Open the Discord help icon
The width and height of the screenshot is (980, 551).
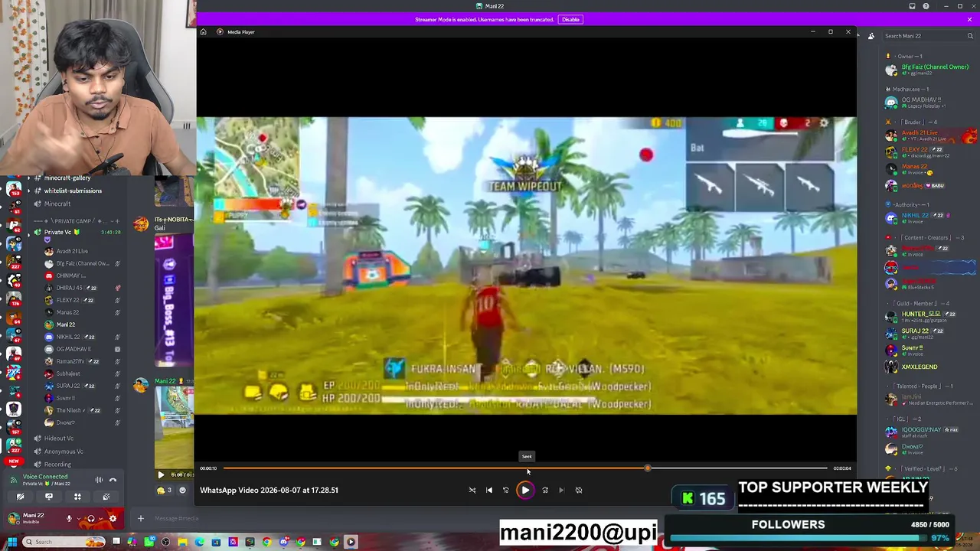tap(926, 6)
